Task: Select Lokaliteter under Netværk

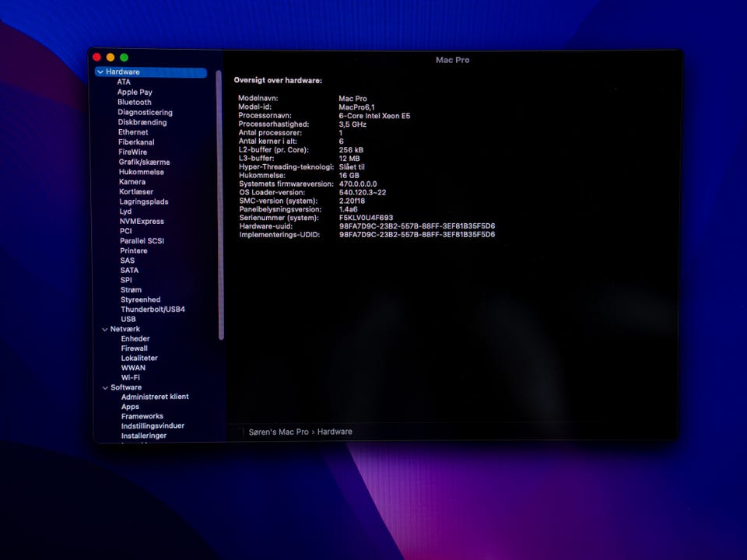Action: 139,358
